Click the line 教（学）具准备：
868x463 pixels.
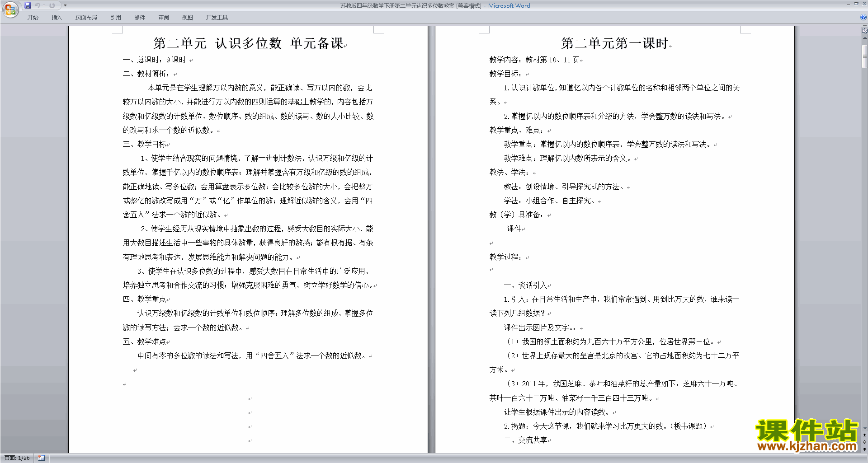point(517,215)
